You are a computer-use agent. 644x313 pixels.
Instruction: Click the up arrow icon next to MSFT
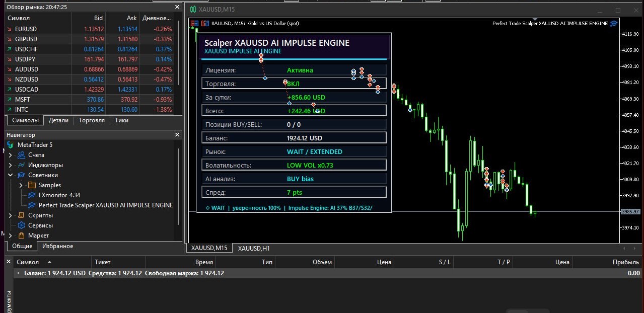[x=10, y=100]
